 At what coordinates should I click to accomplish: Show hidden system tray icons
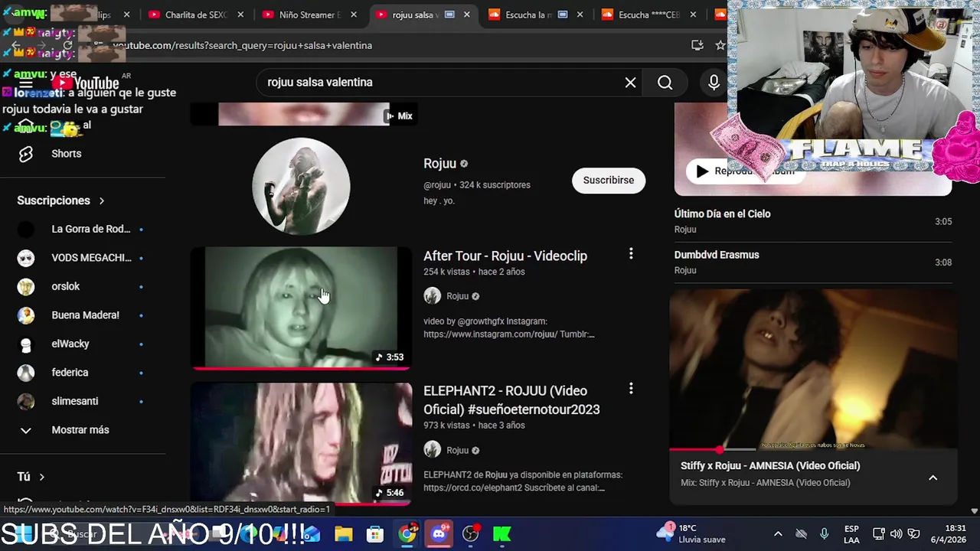coord(778,533)
